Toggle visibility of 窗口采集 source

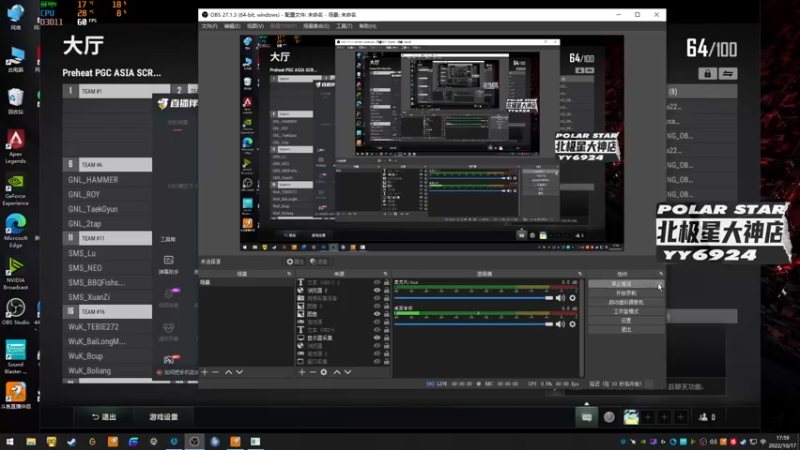pos(377,361)
